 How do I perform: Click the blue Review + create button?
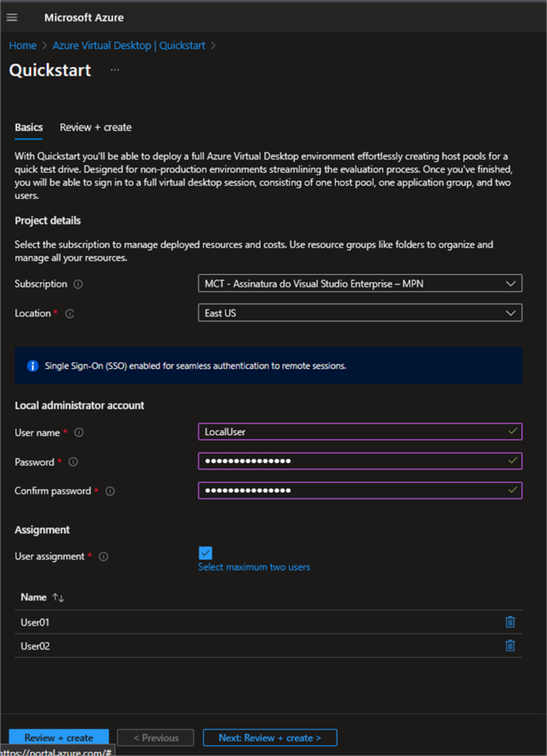pyautogui.click(x=59, y=738)
